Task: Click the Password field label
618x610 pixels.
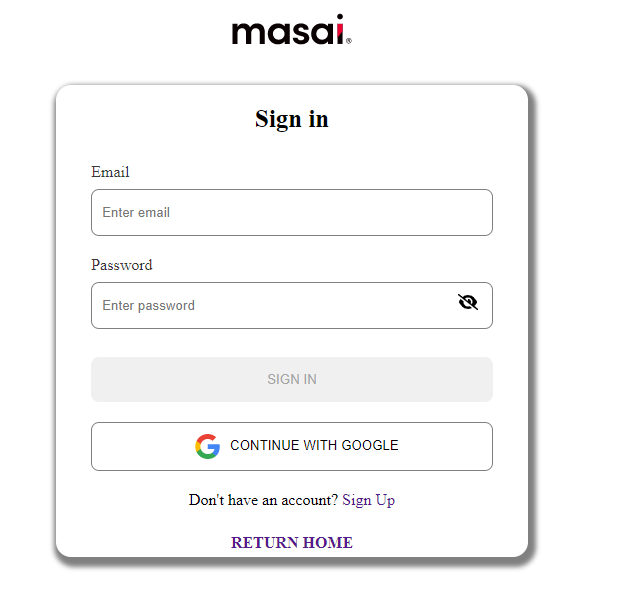Action: pyautogui.click(x=121, y=265)
